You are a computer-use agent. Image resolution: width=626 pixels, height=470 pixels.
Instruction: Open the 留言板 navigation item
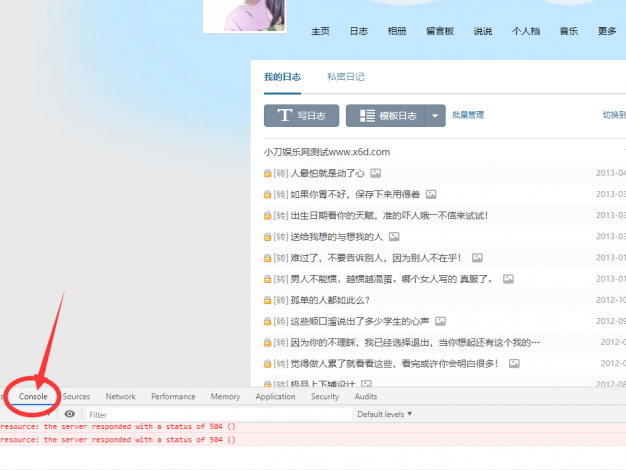point(440,31)
